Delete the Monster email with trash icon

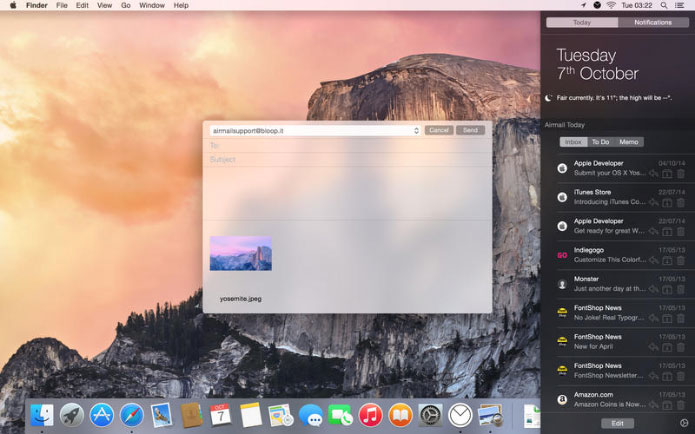click(x=681, y=289)
